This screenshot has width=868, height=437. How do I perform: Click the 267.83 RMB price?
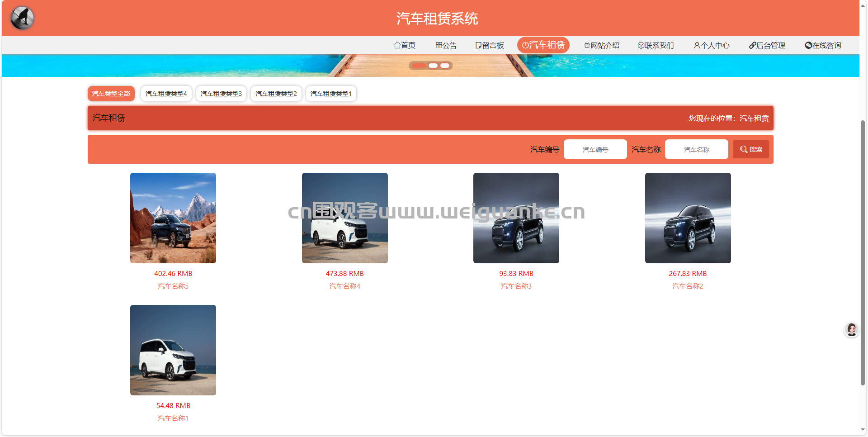(688, 274)
